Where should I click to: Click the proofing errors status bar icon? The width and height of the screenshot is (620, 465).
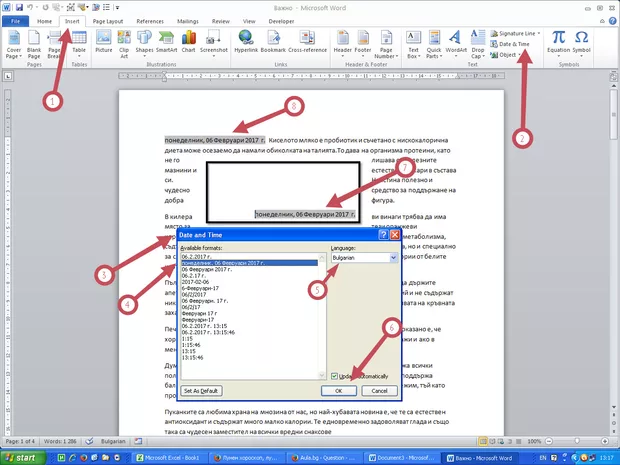click(89, 441)
